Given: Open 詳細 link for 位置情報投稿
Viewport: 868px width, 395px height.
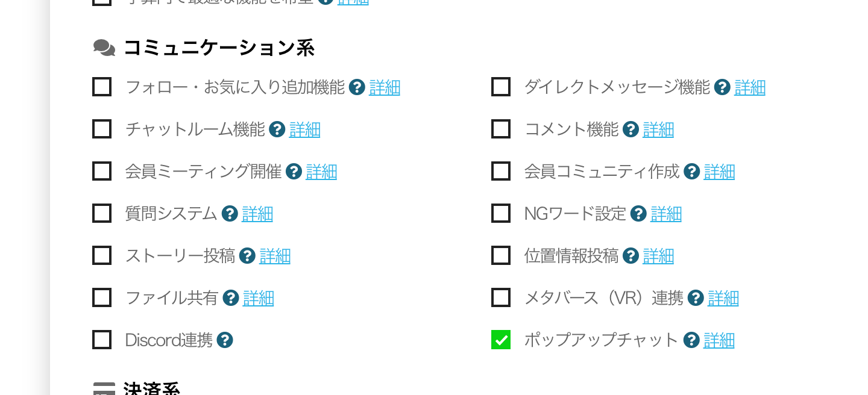Looking at the screenshot, I should click(x=658, y=256).
